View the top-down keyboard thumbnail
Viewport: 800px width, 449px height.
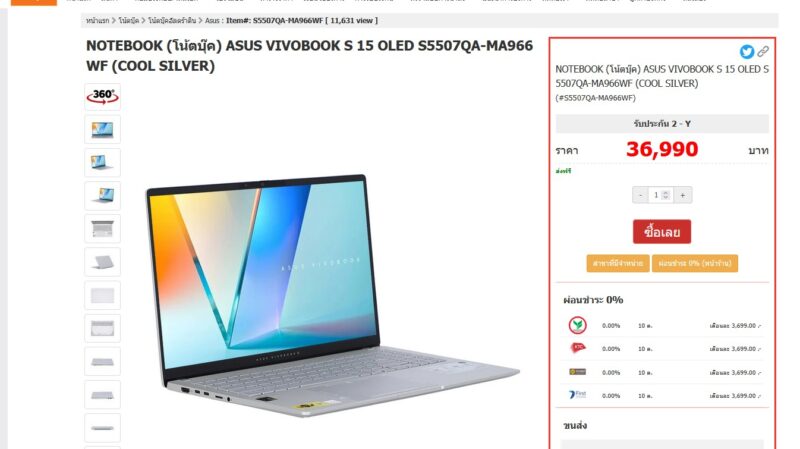pos(103,229)
